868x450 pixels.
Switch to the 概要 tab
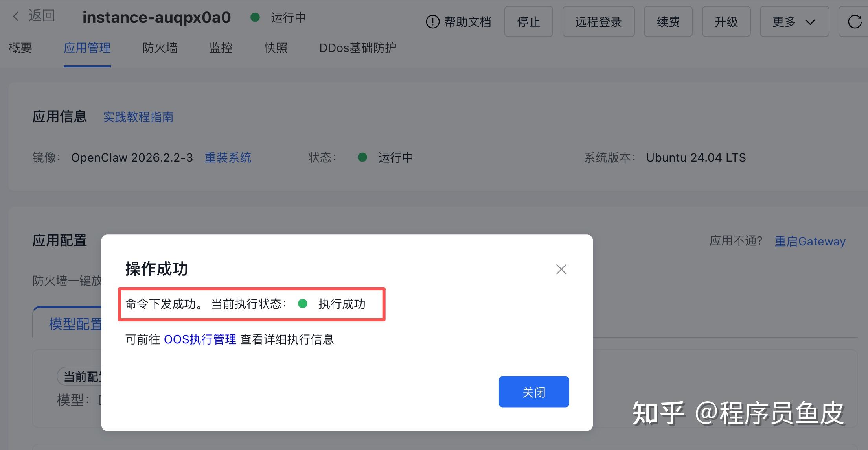[x=20, y=48]
